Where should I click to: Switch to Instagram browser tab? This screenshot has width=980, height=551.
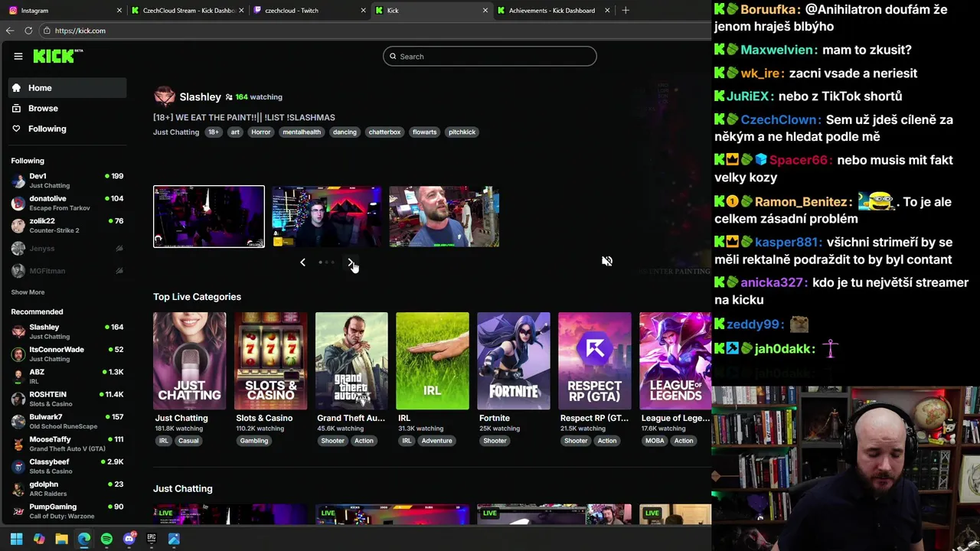(x=64, y=11)
